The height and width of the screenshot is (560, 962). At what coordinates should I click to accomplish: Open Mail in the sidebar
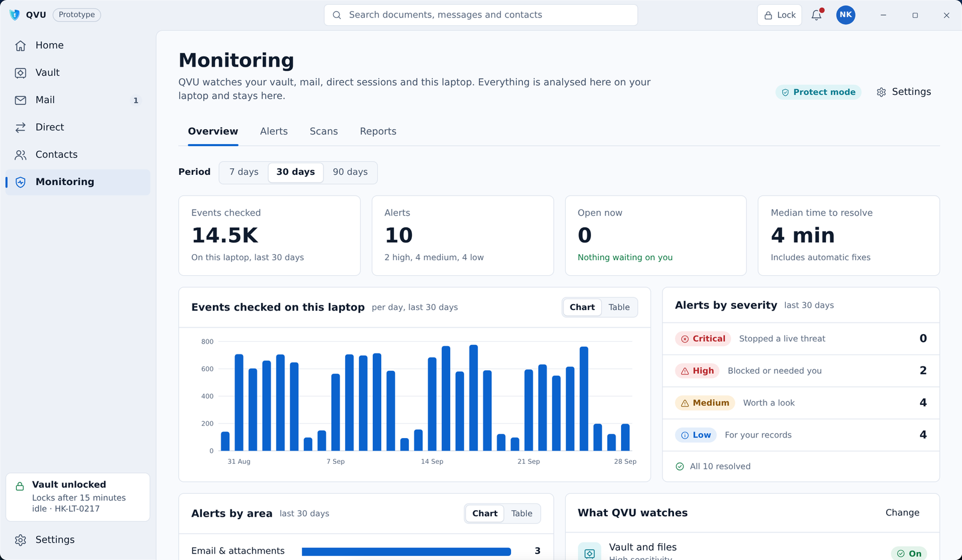pyautogui.click(x=78, y=100)
